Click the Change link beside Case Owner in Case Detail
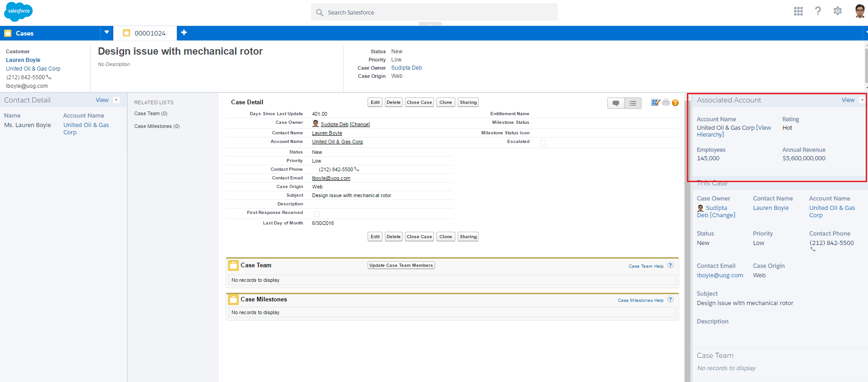Screen dimensions: 868x382 click(x=360, y=124)
